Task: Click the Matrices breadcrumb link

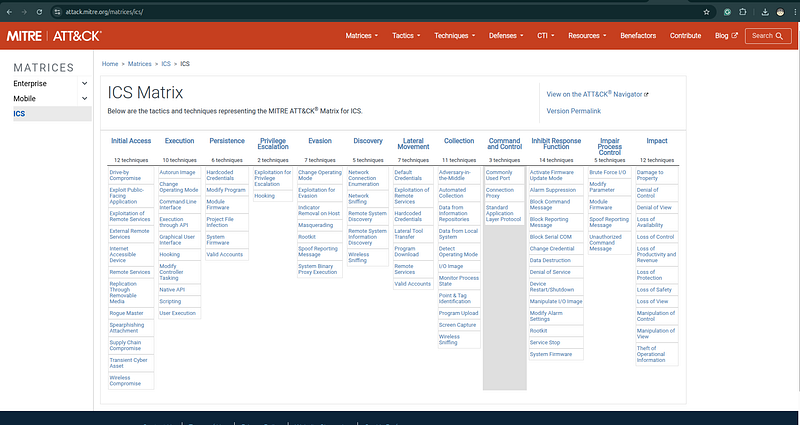Action: 139,64
